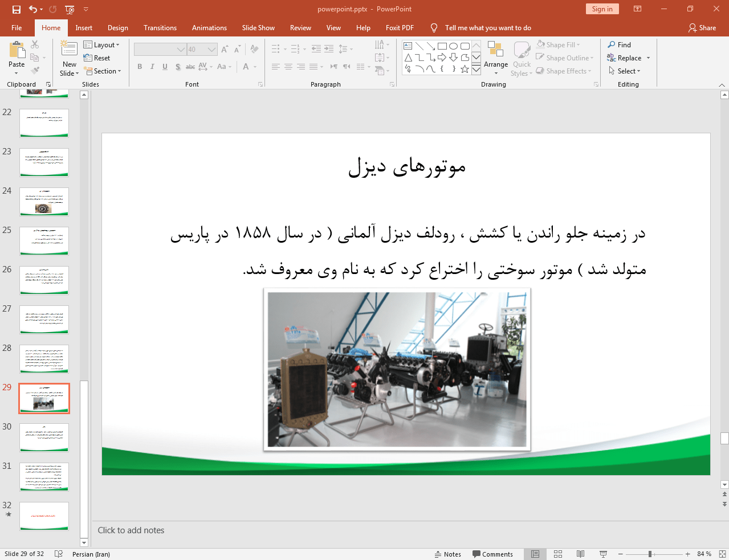Select slide 30 thumbnail

coord(44,438)
